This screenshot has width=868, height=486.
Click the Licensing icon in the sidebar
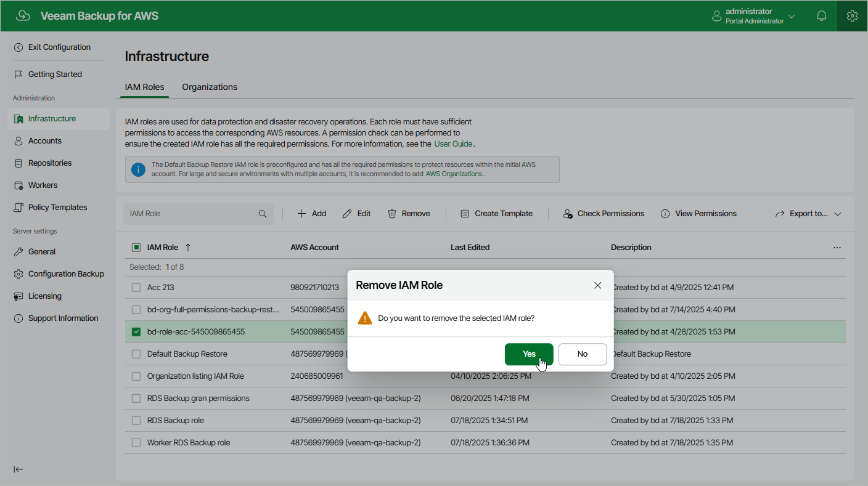[x=18, y=296]
